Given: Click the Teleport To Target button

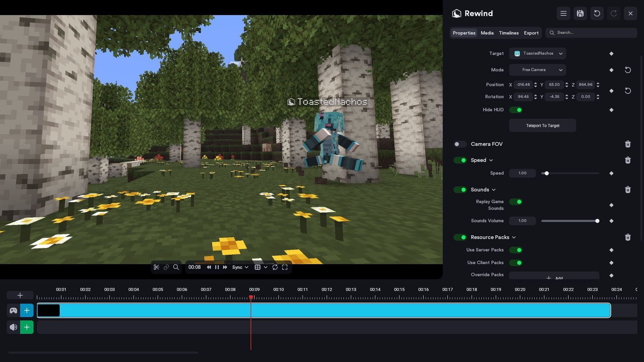Looking at the screenshot, I should point(543,126).
